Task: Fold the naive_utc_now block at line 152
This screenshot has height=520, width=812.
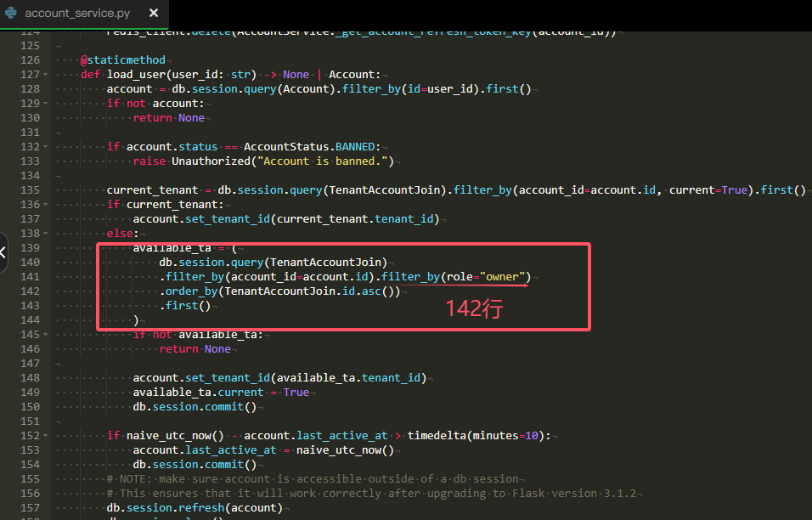Action: point(45,436)
